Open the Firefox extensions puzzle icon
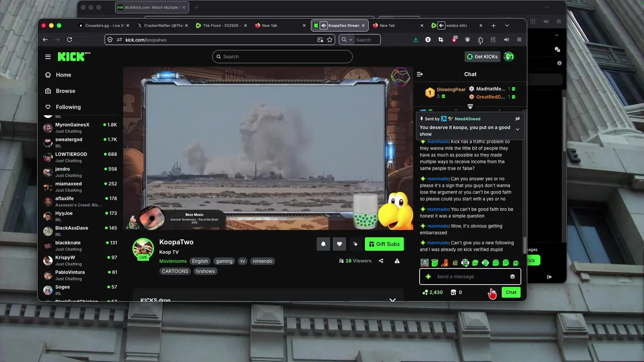Screen dimensions: 644x362 pyautogui.click(x=480, y=40)
